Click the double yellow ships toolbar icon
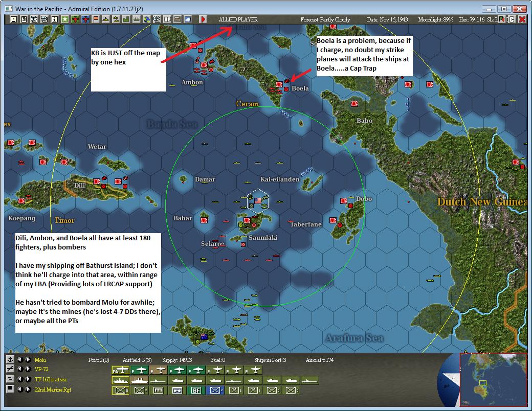This screenshot has width=532, height=411. click(x=116, y=19)
